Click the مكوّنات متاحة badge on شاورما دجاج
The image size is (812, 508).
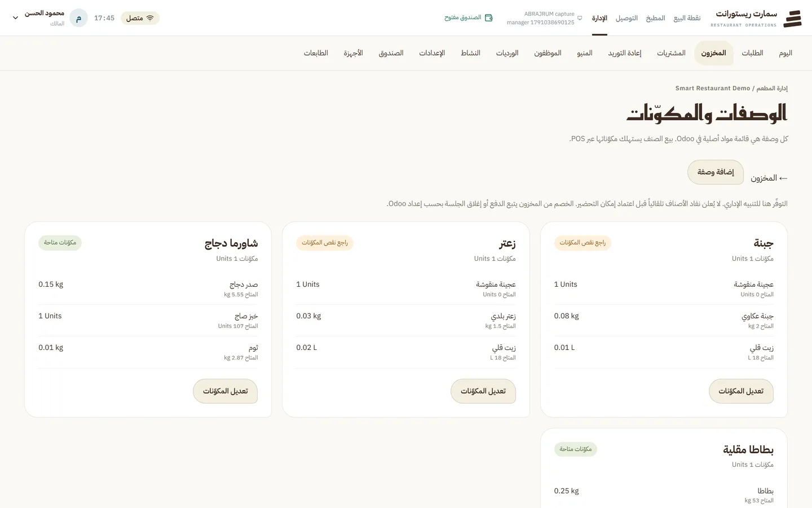pos(60,243)
